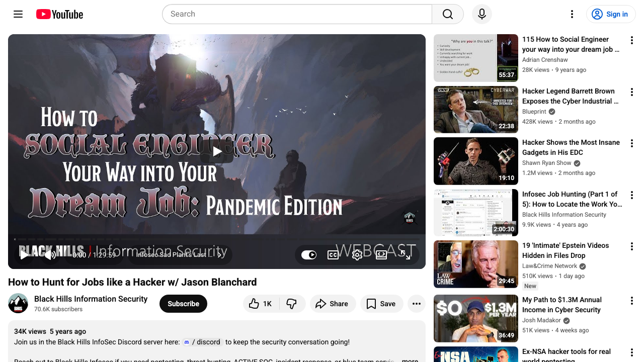Save video to playlist

coord(381,304)
